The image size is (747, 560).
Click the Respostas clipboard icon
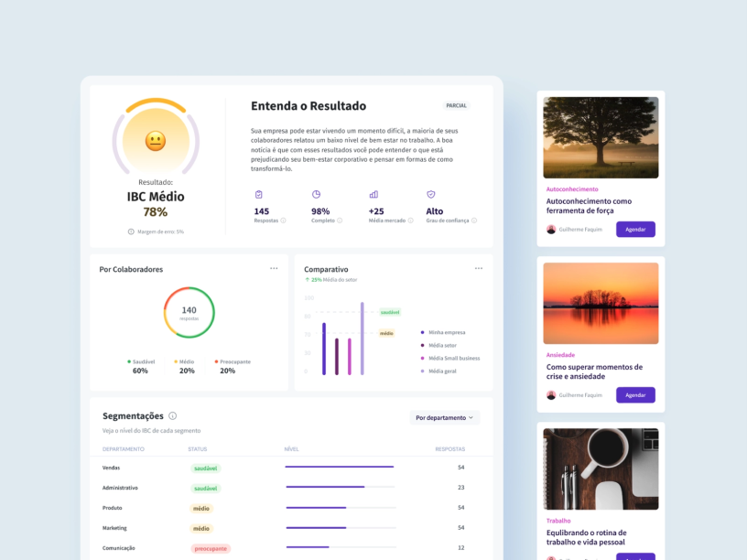tap(259, 194)
